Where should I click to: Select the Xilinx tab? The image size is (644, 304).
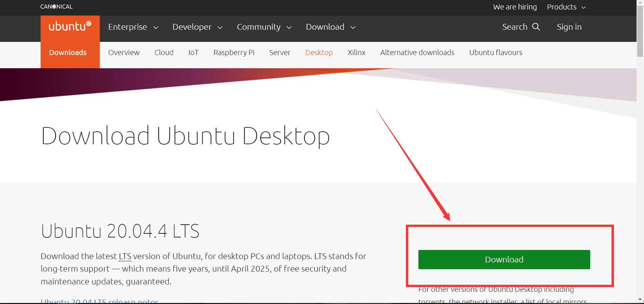(x=356, y=52)
